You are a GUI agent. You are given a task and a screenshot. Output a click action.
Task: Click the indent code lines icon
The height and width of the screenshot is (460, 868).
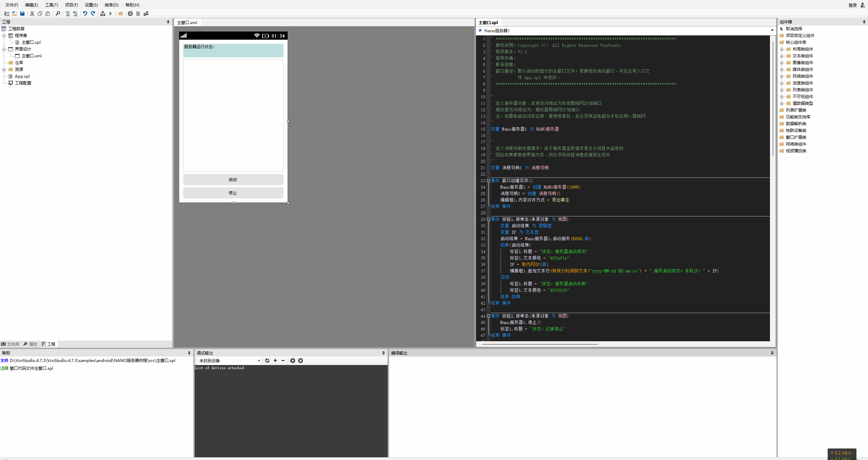(x=67, y=14)
